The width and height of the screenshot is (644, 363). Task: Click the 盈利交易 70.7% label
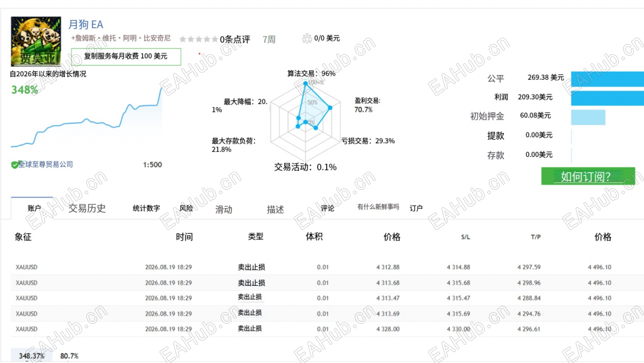[368, 105]
